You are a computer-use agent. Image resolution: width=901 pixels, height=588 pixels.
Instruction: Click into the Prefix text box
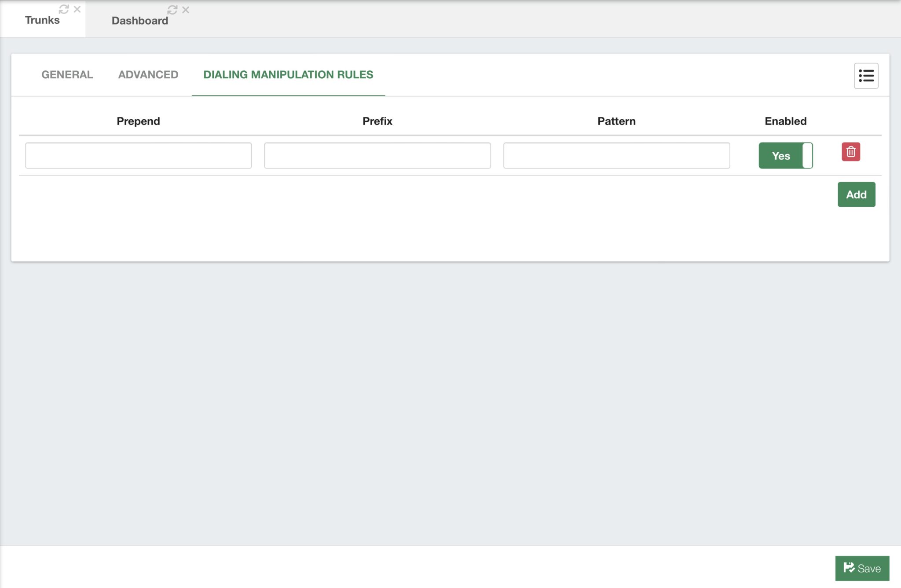(377, 155)
